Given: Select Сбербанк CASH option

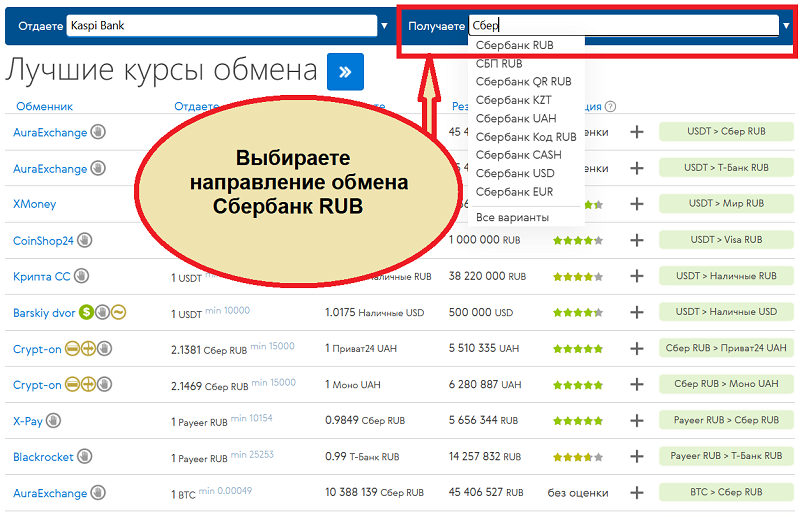Looking at the screenshot, I should pos(518,155).
